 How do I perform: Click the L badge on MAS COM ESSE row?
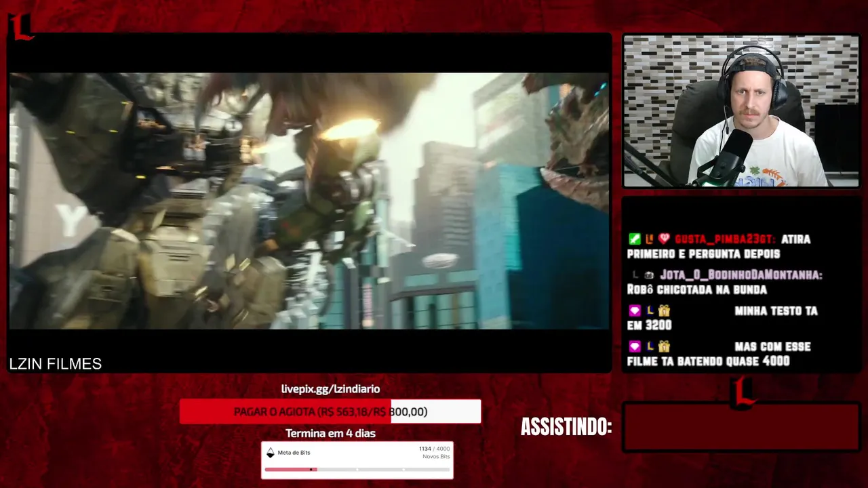650,346
